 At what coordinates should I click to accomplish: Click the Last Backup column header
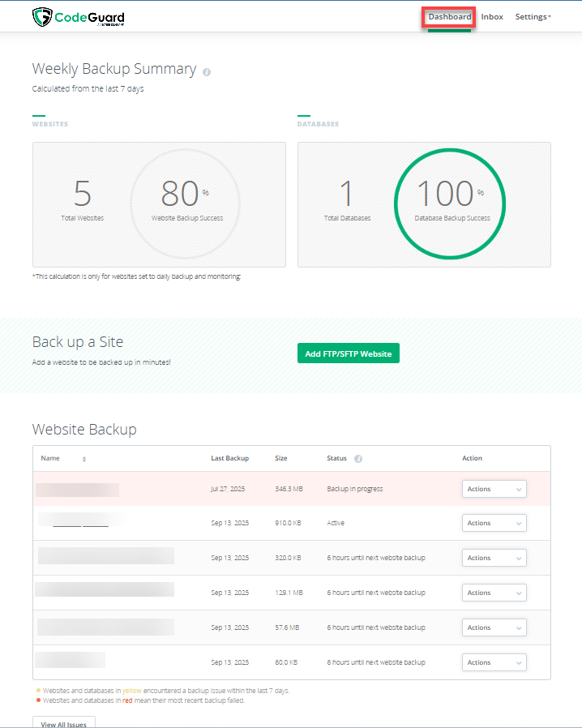pyautogui.click(x=229, y=458)
